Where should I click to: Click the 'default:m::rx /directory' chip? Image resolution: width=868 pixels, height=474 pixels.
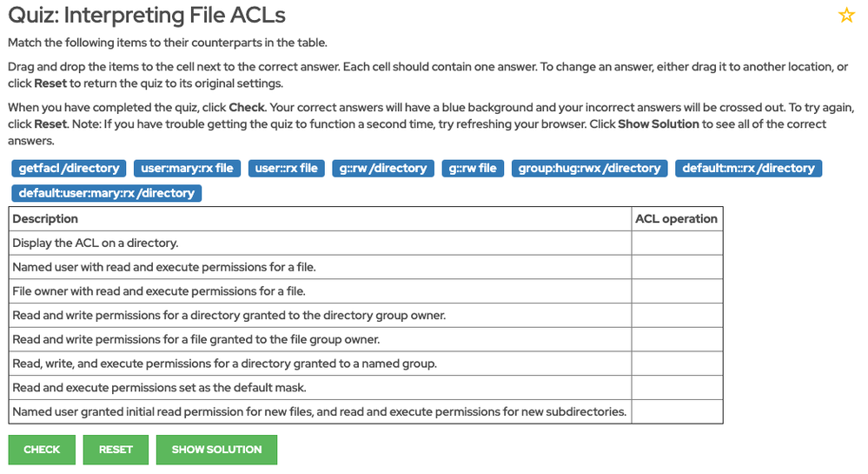[x=748, y=168]
